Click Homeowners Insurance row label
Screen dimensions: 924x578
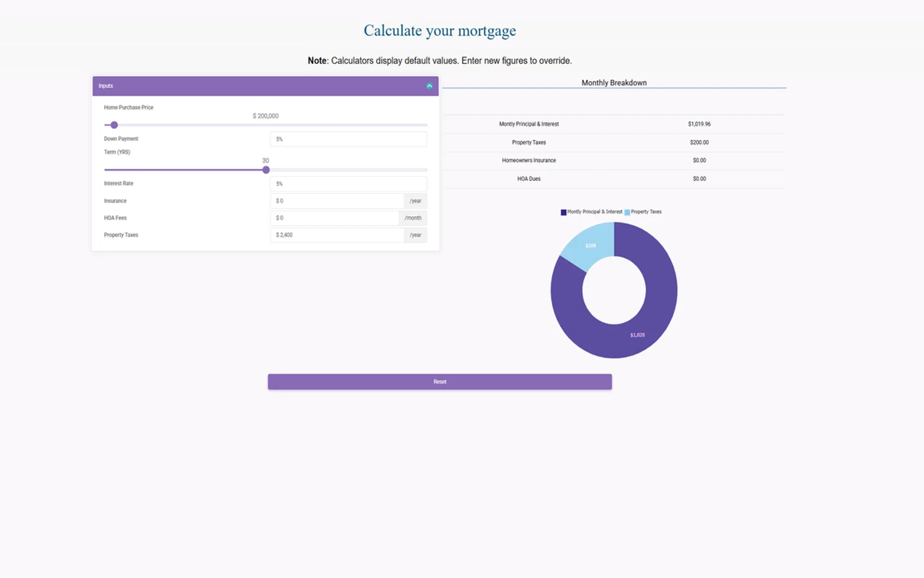(x=528, y=160)
